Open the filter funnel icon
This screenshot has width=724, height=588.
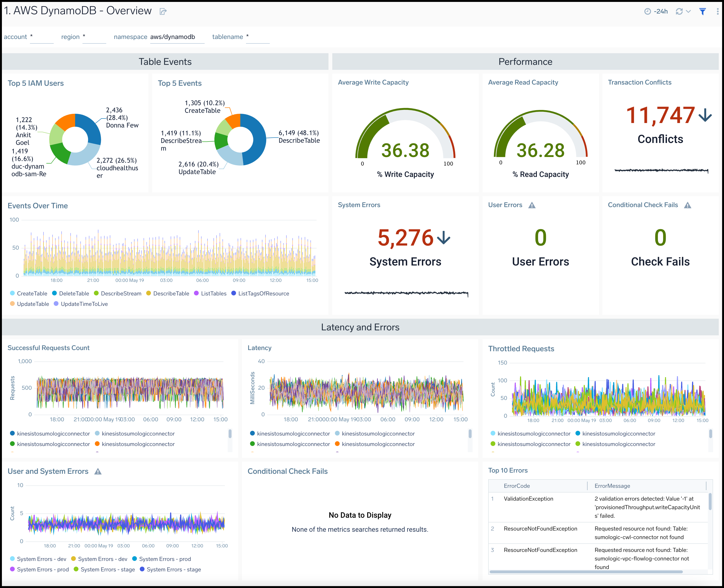click(703, 11)
